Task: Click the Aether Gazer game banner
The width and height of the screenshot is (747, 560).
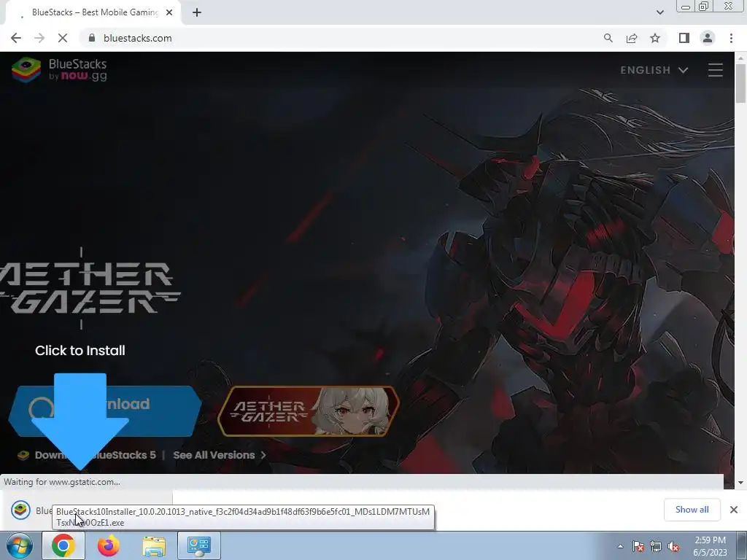Action: [309, 411]
